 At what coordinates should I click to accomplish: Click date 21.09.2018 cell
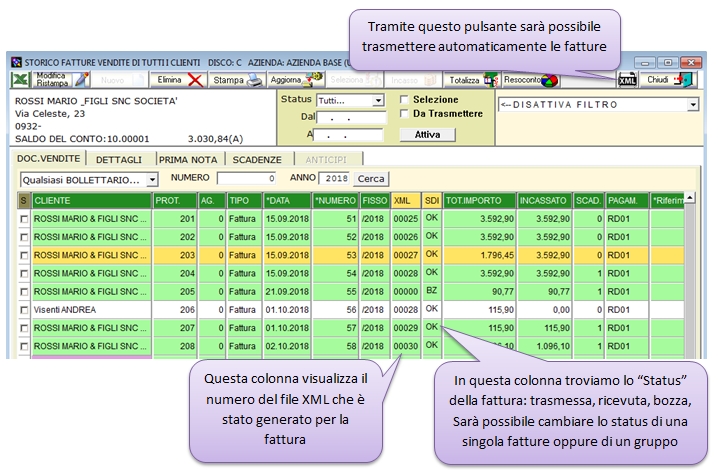[x=288, y=291]
